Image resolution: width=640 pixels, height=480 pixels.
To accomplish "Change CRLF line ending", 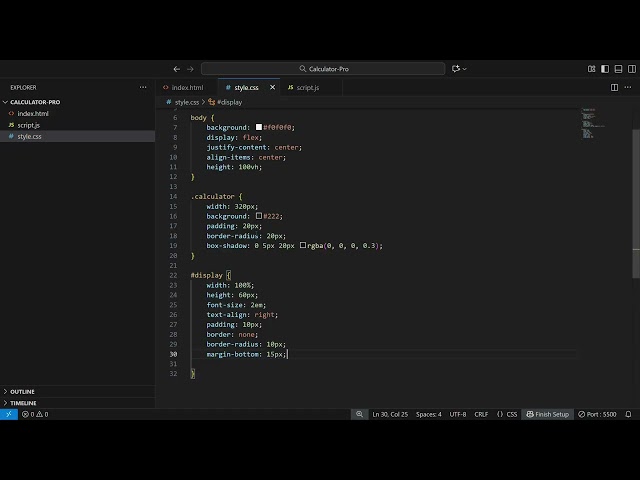I will coord(481,414).
